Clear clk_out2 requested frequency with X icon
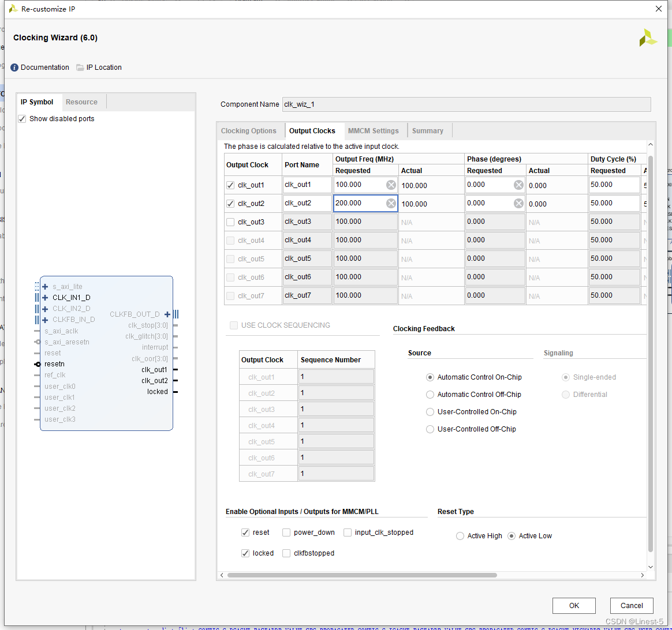Screen dimensions: 672x630 click(391, 204)
